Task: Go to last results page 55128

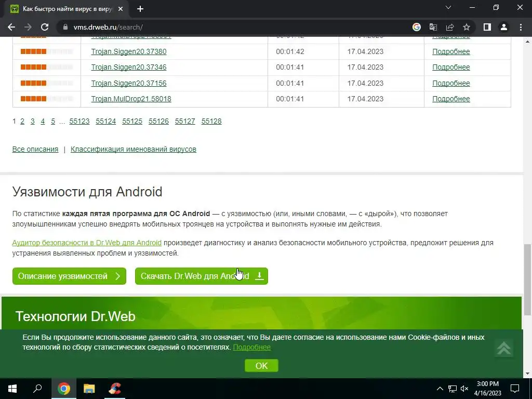Action: pyautogui.click(x=211, y=121)
